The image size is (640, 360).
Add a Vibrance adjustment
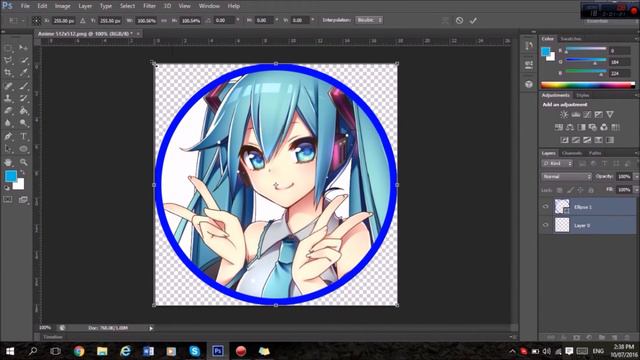610,115
